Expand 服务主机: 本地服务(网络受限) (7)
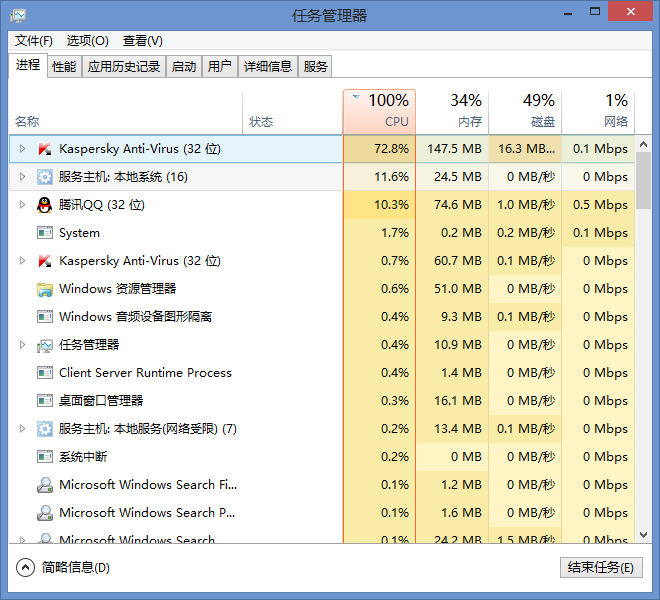Screen dimensions: 660x600 [23, 429]
